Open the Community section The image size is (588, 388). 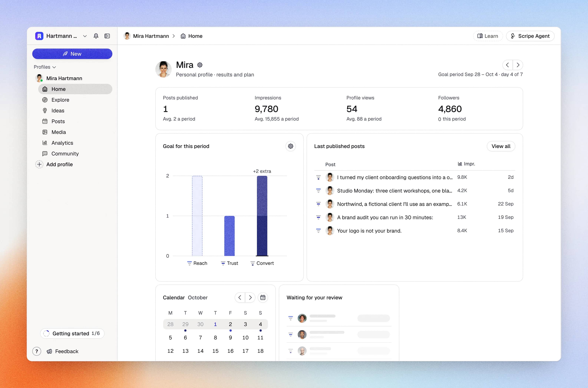[x=75, y=154]
